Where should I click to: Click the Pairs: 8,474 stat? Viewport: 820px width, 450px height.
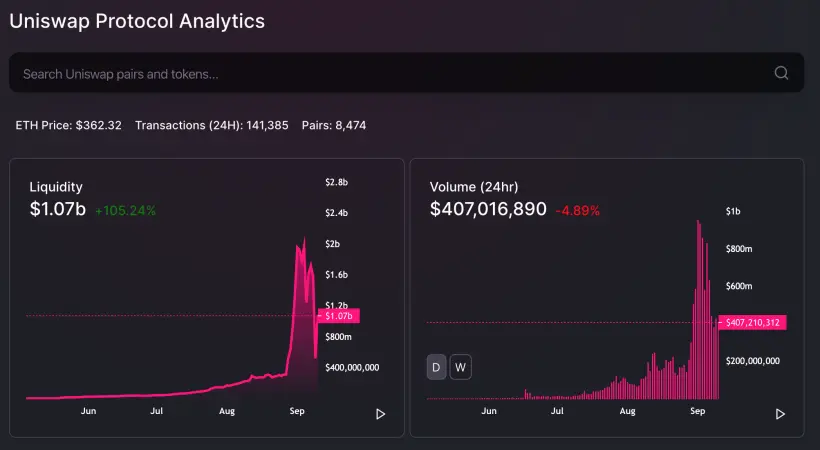click(334, 126)
